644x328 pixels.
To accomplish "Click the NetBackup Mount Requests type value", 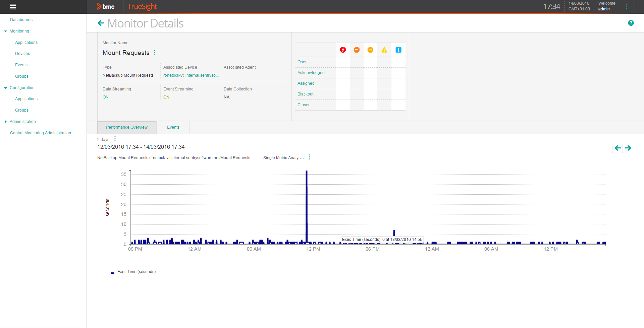I will [x=128, y=75].
